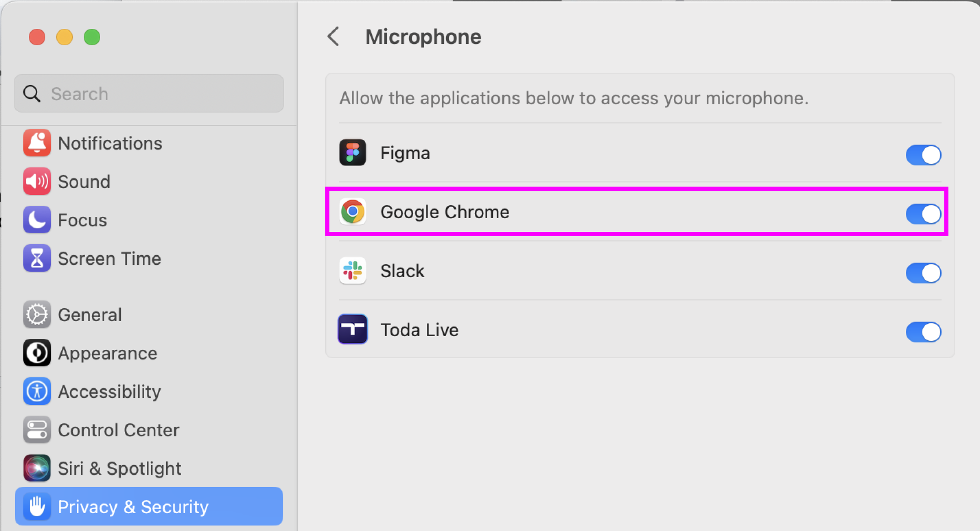Viewport: 980px width, 531px height.
Task: Click the Slack app icon
Action: 352,271
